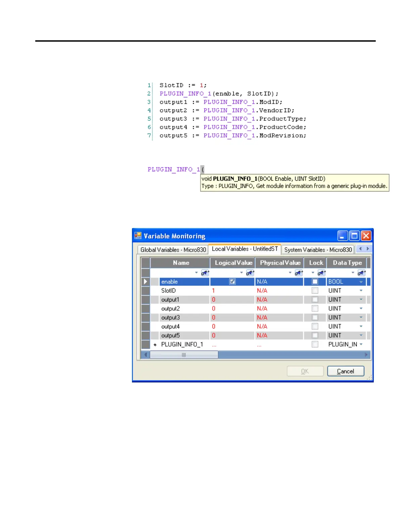
Task: Minimize the Variable Monitoring window
Action: [342, 236]
